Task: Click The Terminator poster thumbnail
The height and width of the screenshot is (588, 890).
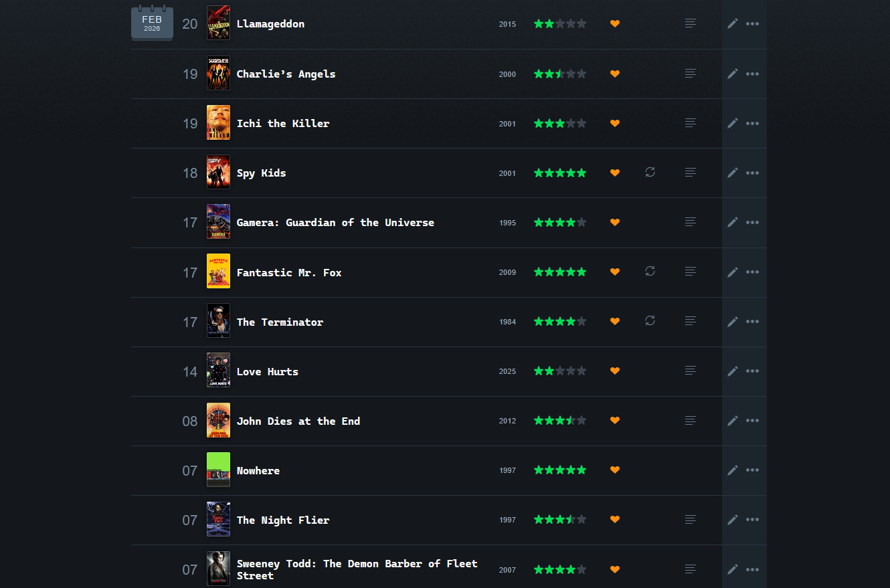Action: (x=218, y=321)
